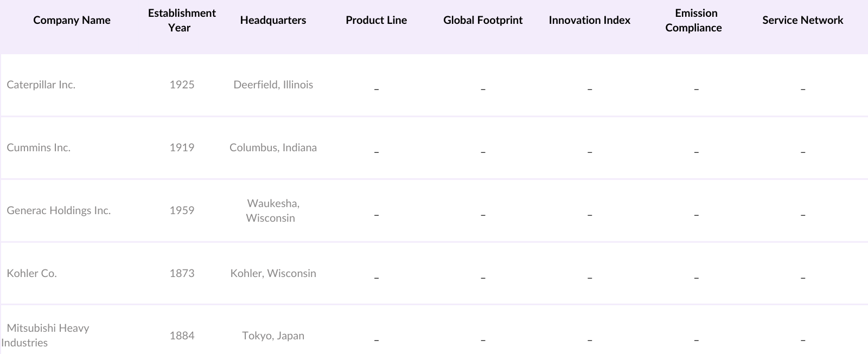Select the Columbus, Indiana headquarters cell
Screen dimensions: 868x354
(x=273, y=147)
